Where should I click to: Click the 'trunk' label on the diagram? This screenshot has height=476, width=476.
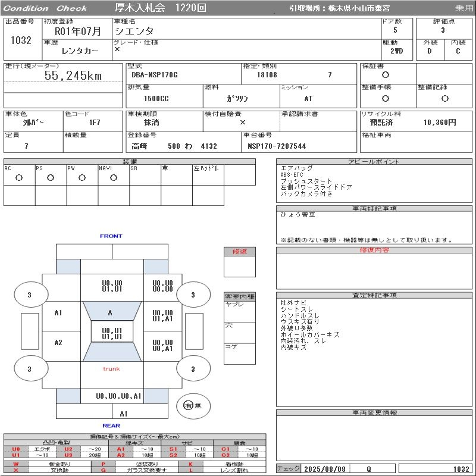(x=111, y=369)
